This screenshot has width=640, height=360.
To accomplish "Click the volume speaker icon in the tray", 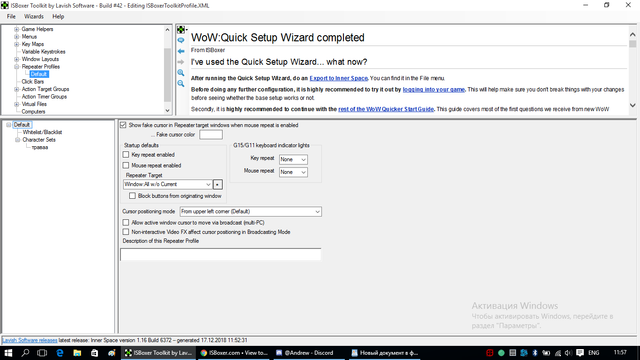I will pos(568,353).
